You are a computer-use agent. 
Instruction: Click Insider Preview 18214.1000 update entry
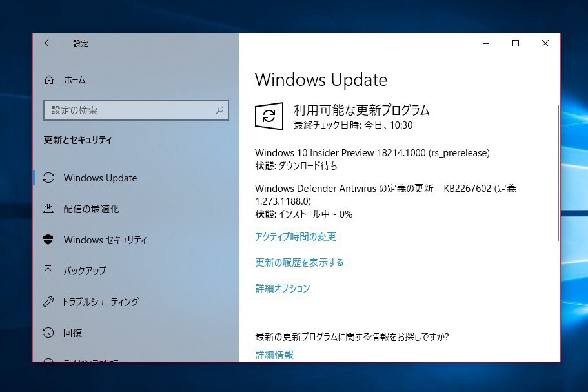tap(372, 152)
